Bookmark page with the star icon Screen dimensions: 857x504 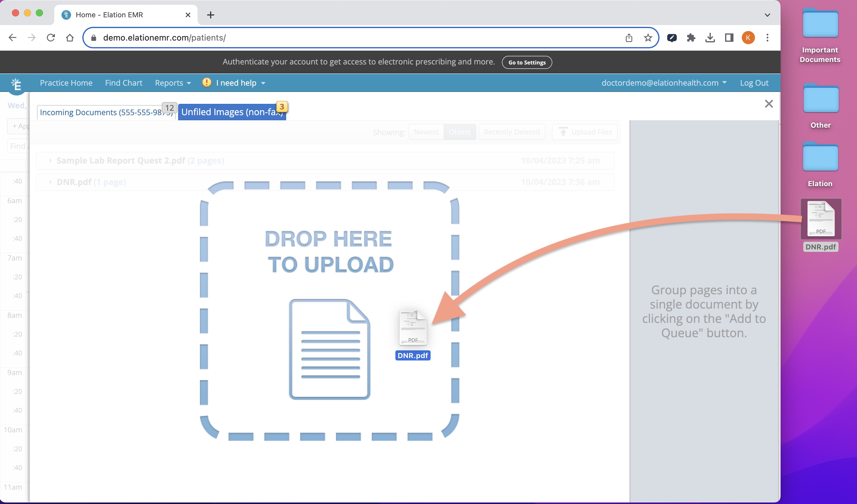(x=648, y=38)
